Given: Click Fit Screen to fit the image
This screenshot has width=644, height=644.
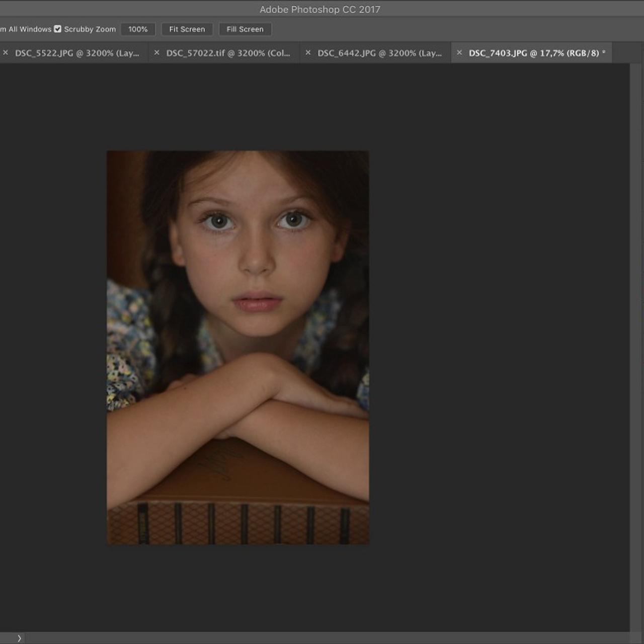Looking at the screenshot, I should tap(187, 29).
